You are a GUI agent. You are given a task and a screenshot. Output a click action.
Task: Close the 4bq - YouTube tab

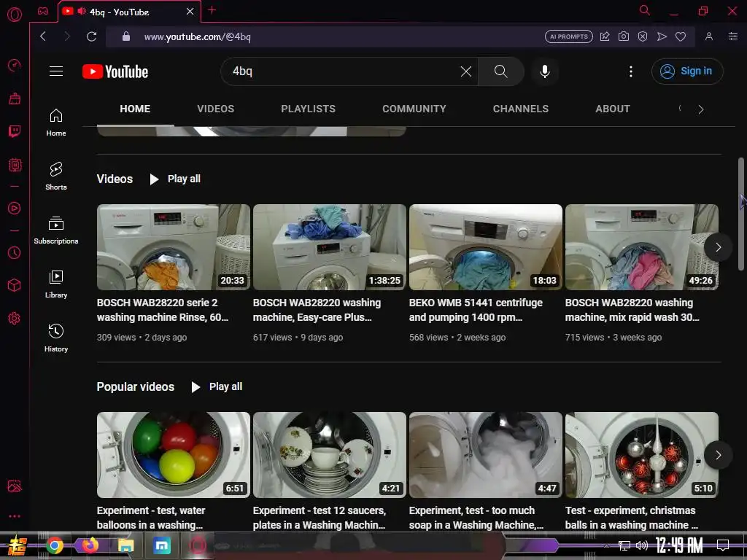(x=190, y=12)
